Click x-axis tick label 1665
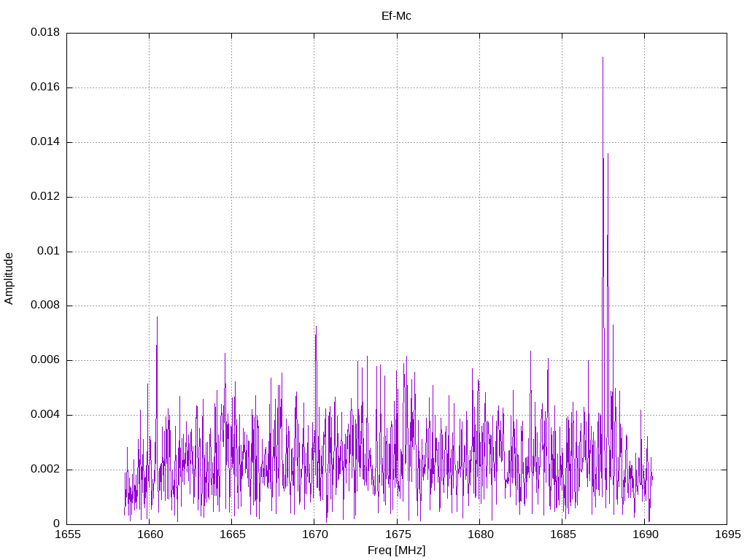 (232, 534)
